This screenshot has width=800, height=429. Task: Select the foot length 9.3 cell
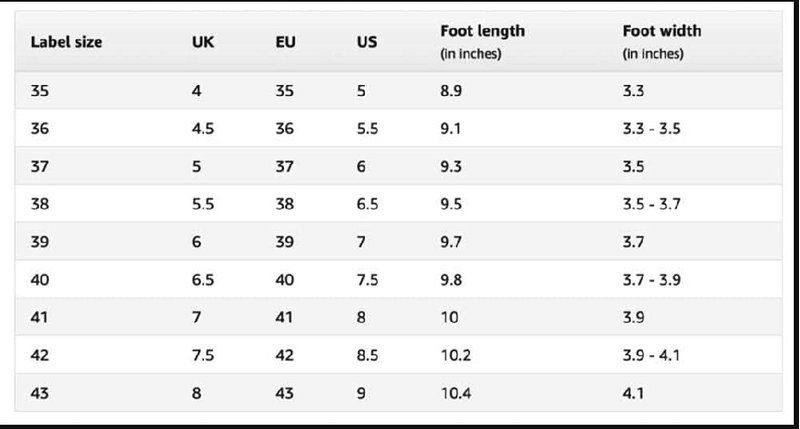(451, 166)
